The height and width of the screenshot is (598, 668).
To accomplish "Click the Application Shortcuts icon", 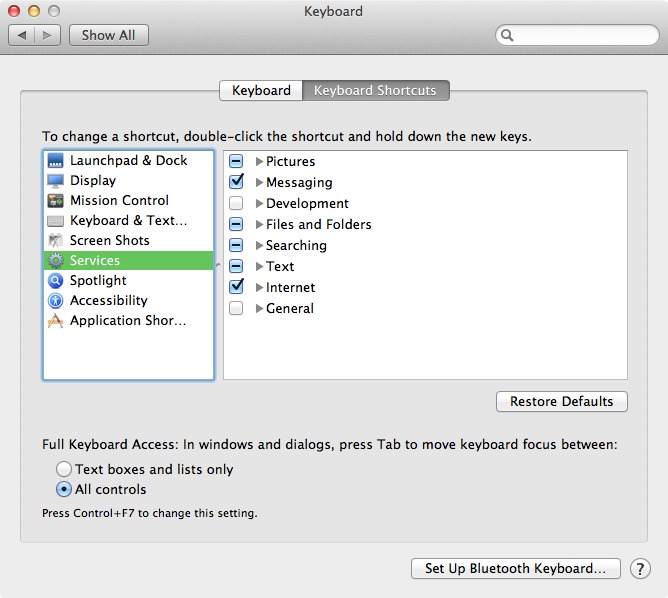I will click(55, 321).
